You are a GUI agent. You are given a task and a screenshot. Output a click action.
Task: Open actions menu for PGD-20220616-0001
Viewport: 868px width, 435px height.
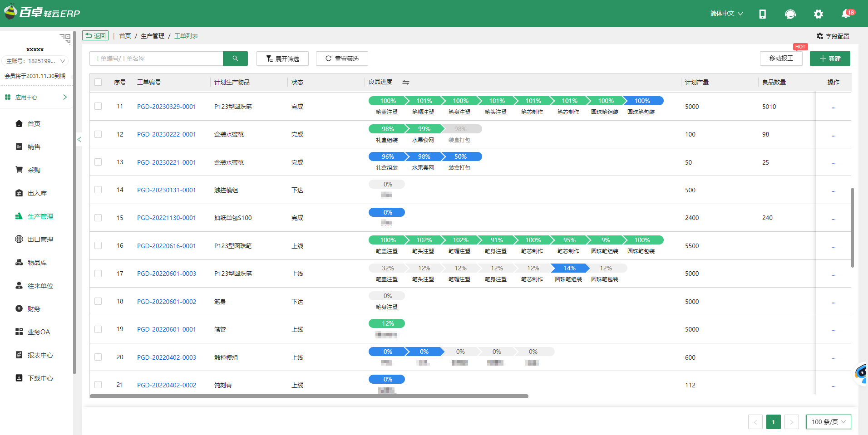[x=833, y=247]
